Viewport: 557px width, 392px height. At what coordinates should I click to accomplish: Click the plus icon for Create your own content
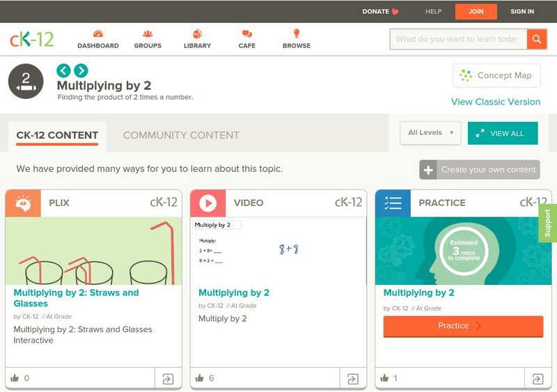click(x=428, y=170)
